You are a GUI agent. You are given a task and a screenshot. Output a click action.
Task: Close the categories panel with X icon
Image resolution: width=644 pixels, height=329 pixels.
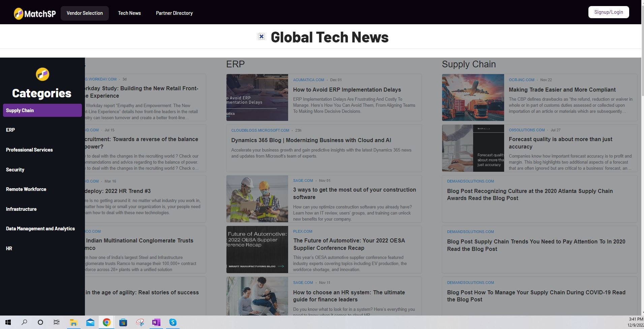point(262,36)
